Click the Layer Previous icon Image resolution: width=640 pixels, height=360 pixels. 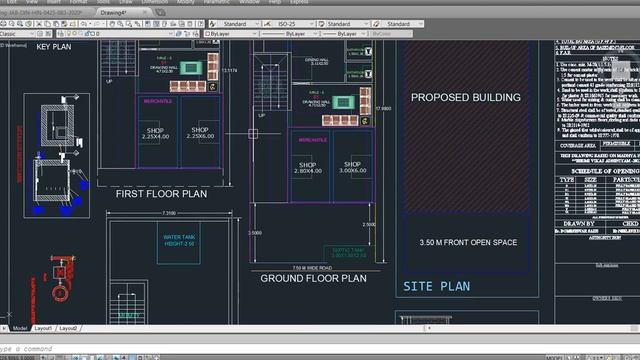(188, 34)
